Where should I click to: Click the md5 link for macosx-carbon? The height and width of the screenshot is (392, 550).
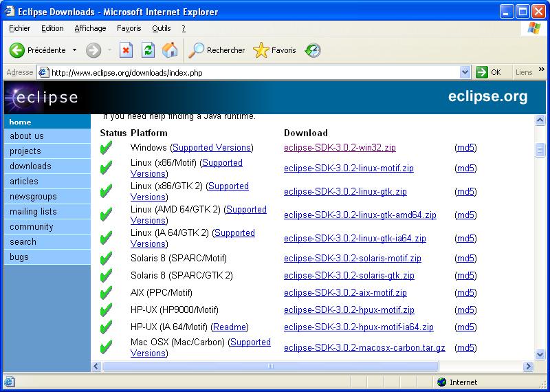pyautogui.click(x=465, y=348)
